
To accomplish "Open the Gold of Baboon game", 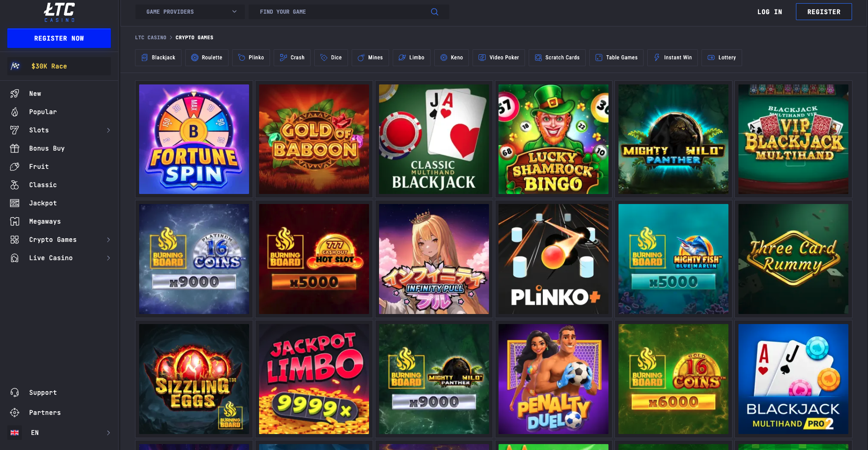I will (314, 139).
